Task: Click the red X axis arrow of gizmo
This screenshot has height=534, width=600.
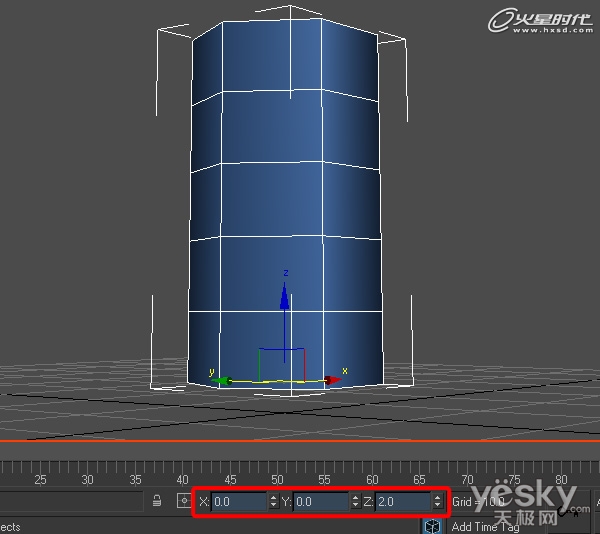Action: click(332, 380)
